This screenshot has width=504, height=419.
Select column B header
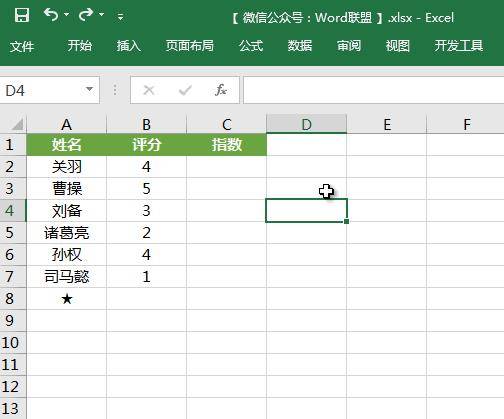pyautogui.click(x=146, y=124)
